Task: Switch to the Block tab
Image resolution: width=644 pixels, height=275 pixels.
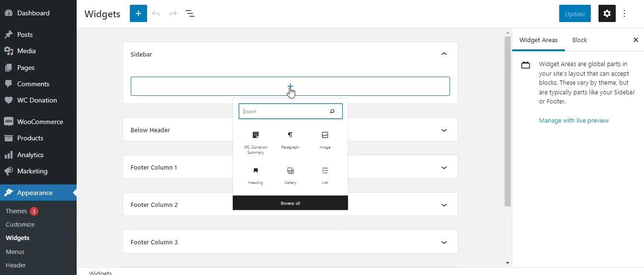Action: [x=579, y=40]
